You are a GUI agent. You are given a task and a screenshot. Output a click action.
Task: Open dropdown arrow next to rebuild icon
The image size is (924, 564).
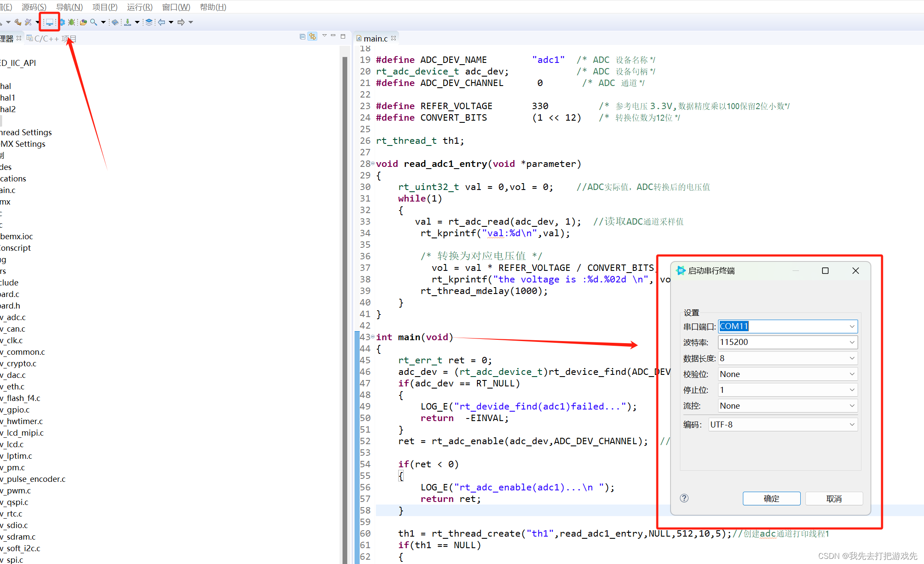pyautogui.click(x=37, y=22)
